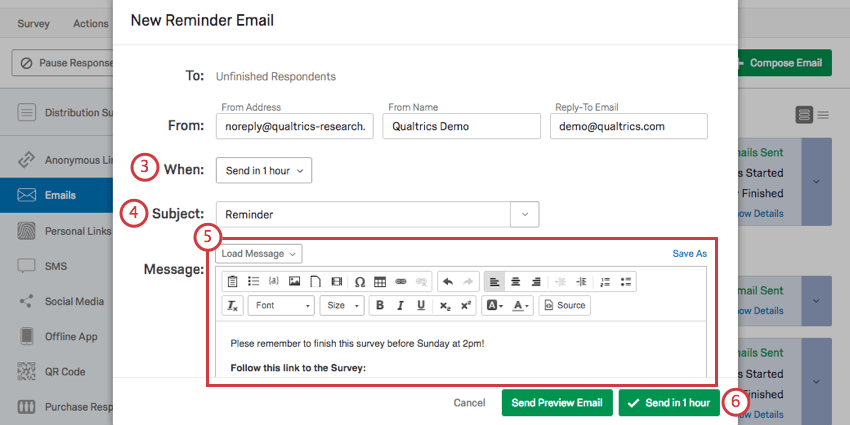Insert an image into the message
Screen dimensions: 850x425
point(294,281)
